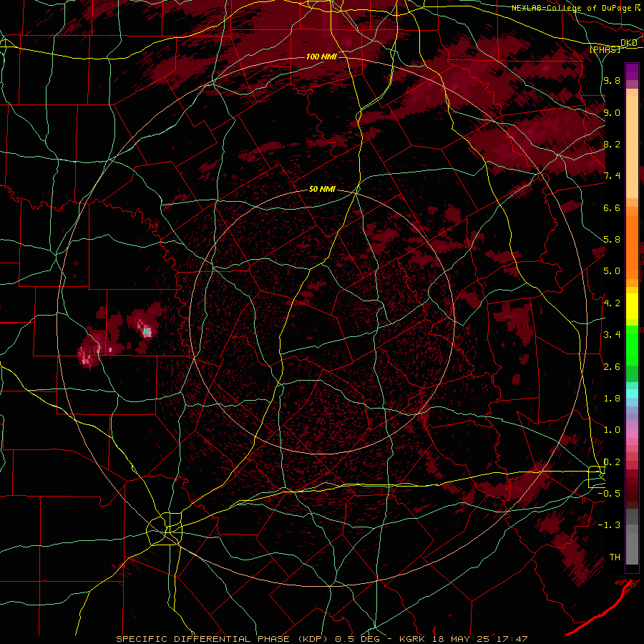Click the 100 NMI range ring label

(321, 57)
